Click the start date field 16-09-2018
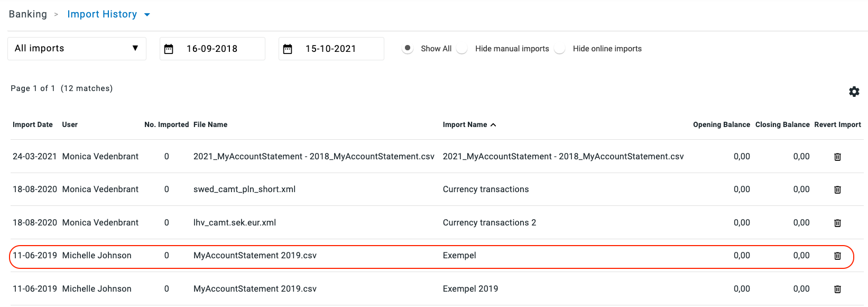This screenshot has width=868, height=307. (x=212, y=49)
